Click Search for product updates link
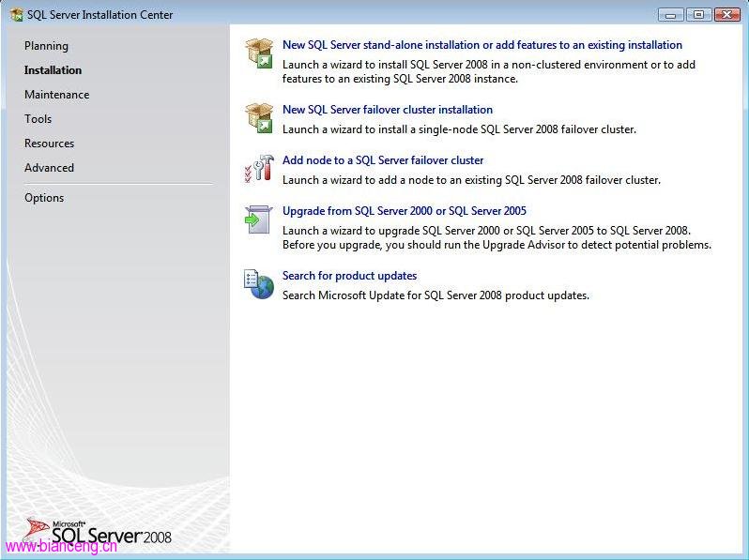 [x=349, y=276]
